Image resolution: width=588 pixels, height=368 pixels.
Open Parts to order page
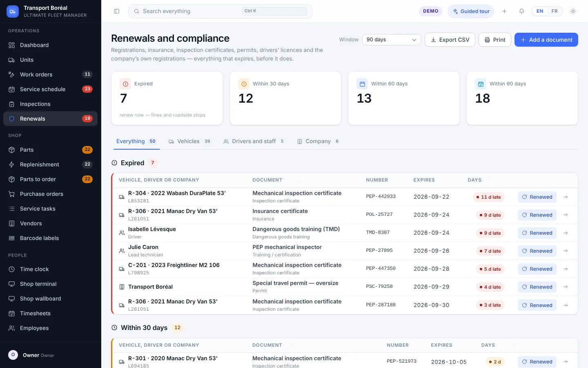[51, 179]
